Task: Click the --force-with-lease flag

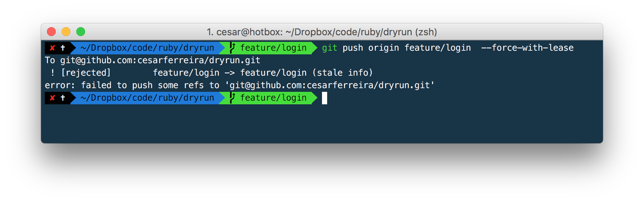Action: [527, 48]
